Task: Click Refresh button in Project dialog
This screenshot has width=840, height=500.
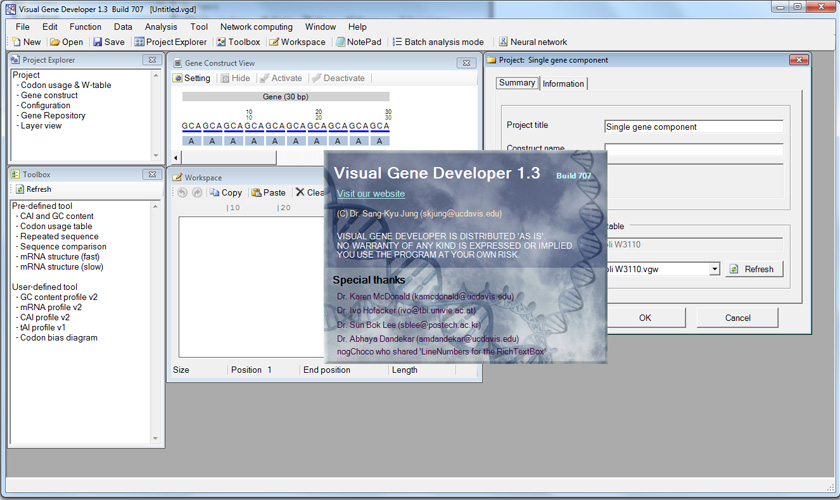Action: [x=754, y=269]
